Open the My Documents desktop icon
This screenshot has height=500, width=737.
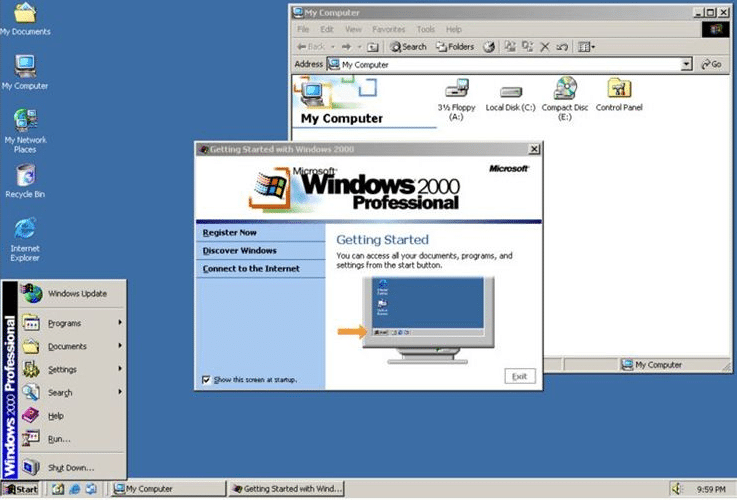tap(25, 19)
